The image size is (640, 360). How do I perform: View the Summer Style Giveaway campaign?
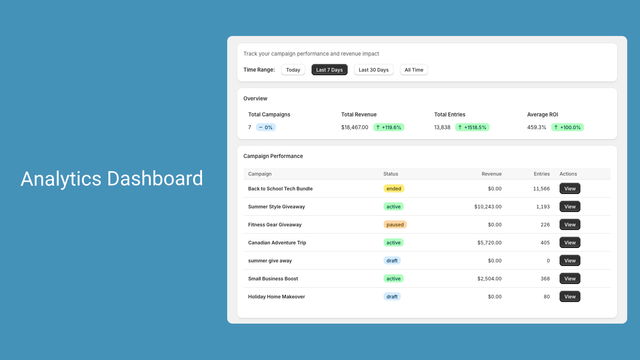point(570,207)
